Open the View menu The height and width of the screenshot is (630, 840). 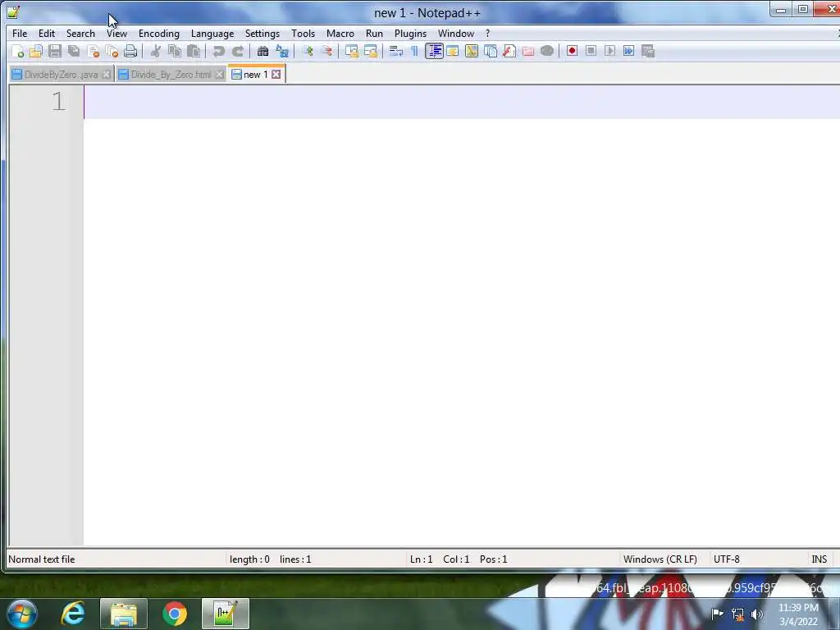116,33
